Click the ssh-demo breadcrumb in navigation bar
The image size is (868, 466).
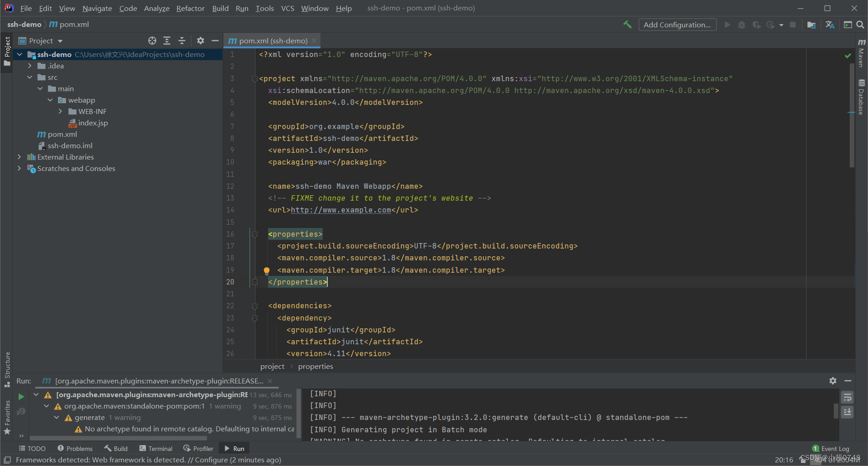24,25
